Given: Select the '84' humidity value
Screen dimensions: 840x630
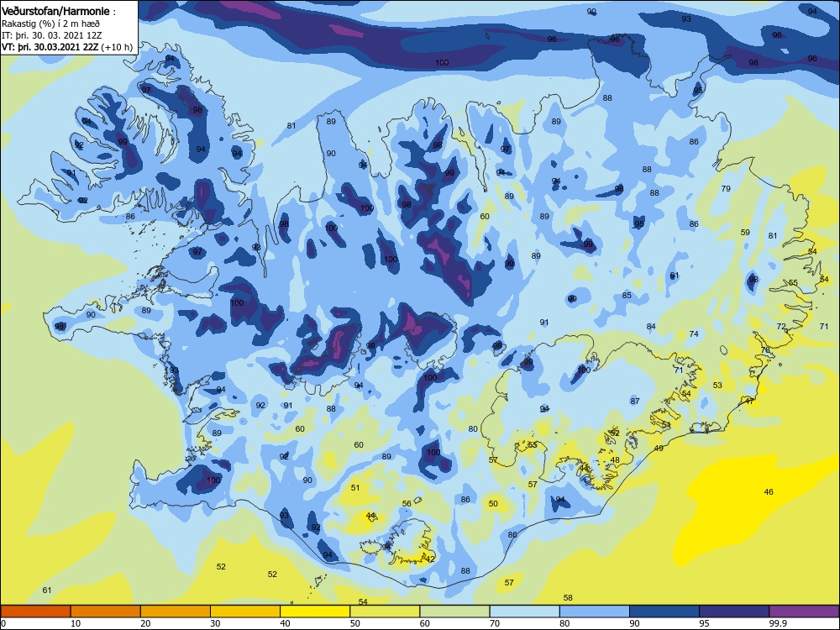Looking at the screenshot, I should point(651,326).
